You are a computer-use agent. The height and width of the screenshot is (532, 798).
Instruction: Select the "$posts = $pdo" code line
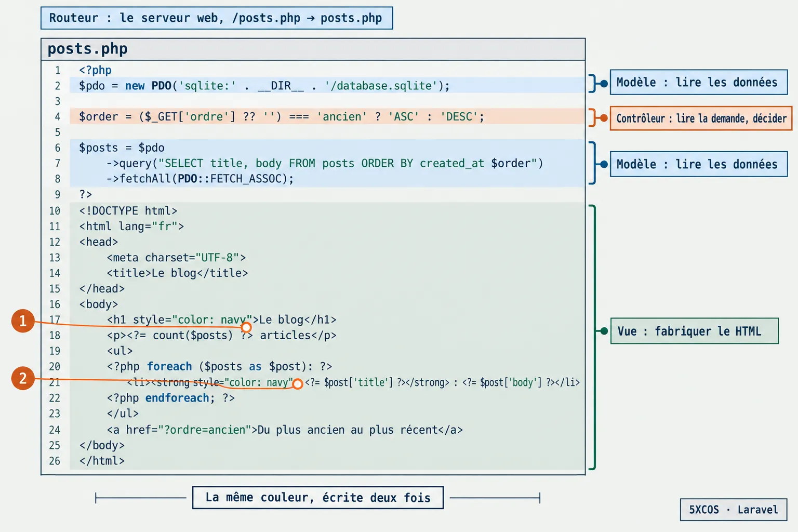(x=122, y=148)
